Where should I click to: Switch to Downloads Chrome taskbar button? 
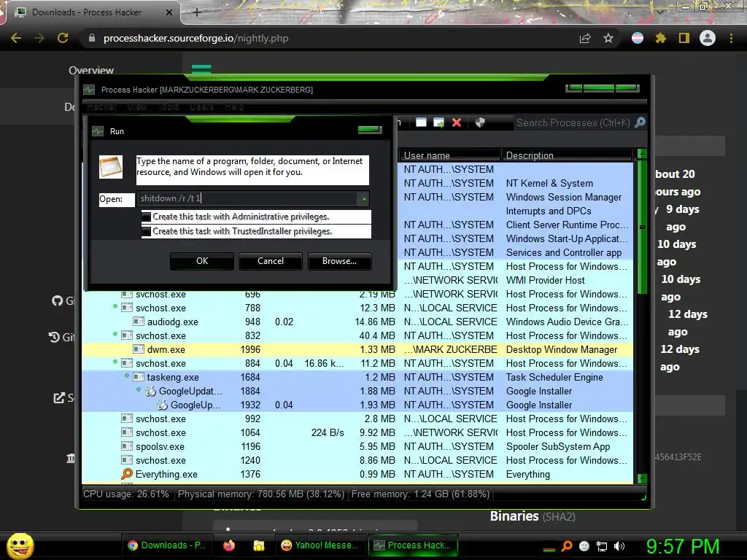pos(168,545)
